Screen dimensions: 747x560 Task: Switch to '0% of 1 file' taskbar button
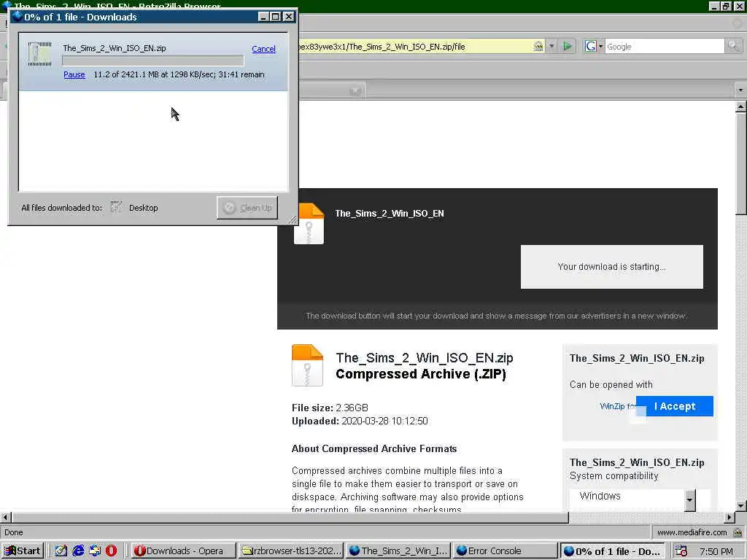[612, 551]
